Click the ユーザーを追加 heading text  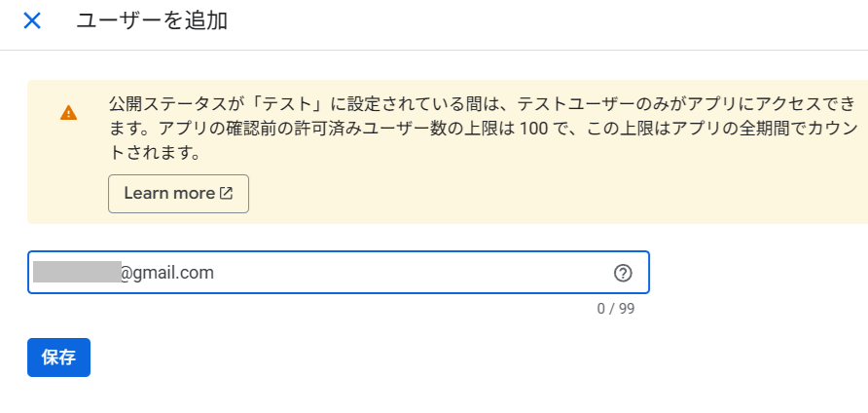[x=152, y=20]
